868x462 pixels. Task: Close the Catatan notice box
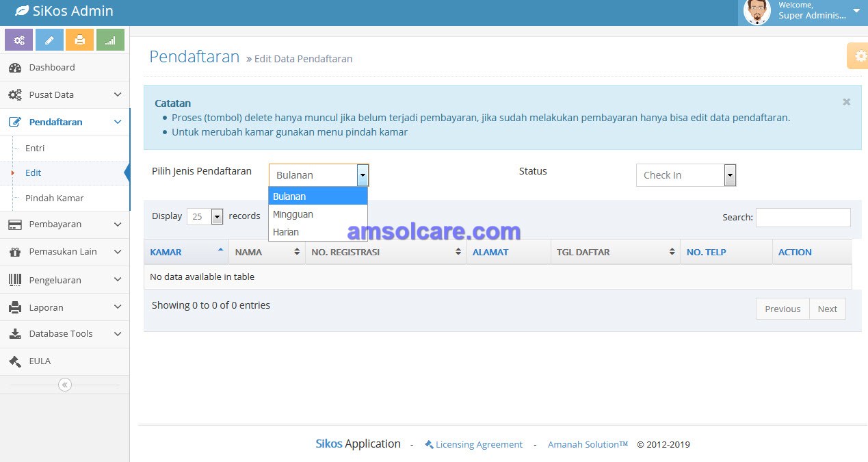(846, 102)
